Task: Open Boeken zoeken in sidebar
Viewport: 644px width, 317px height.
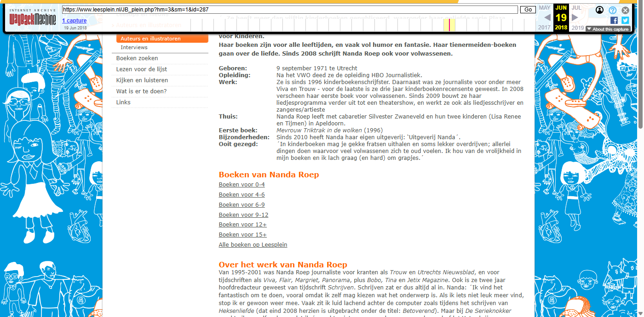Action: (137, 58)
